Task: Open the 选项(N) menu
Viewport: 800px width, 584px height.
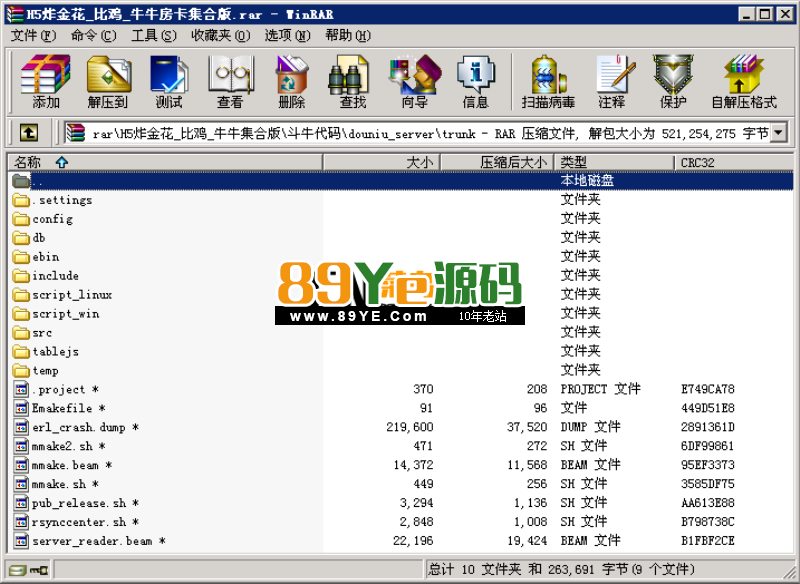Action: [x=287, y=35]
